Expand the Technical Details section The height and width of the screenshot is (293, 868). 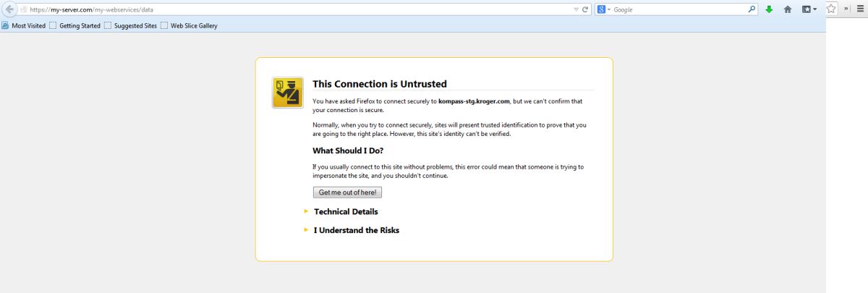341,211
